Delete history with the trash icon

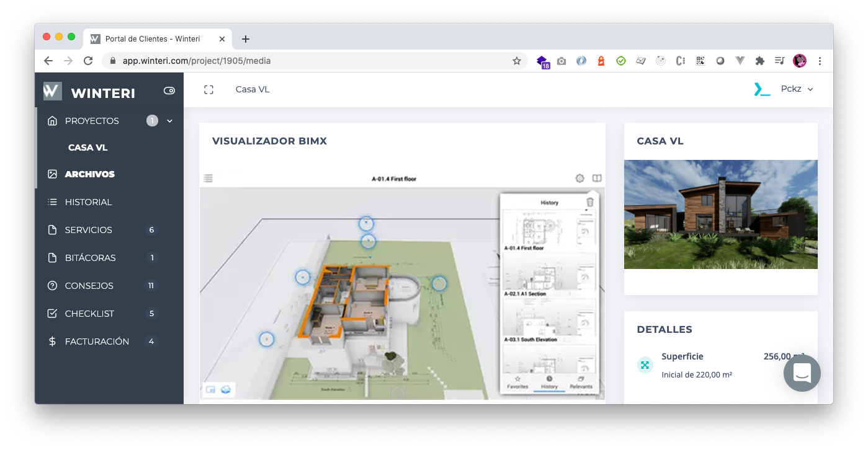(x=590, y=202)
